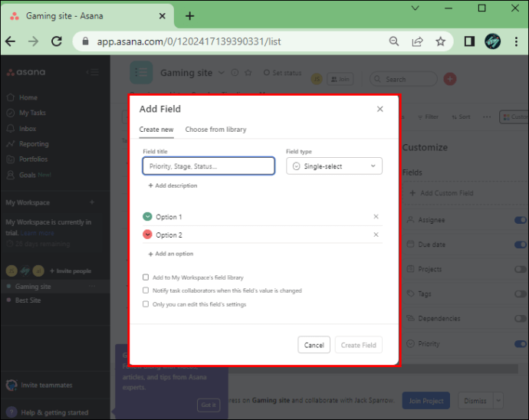Screen dimensions: 529x420
Task: Bookmark this page with star icon
Action: tap(440, 41)
